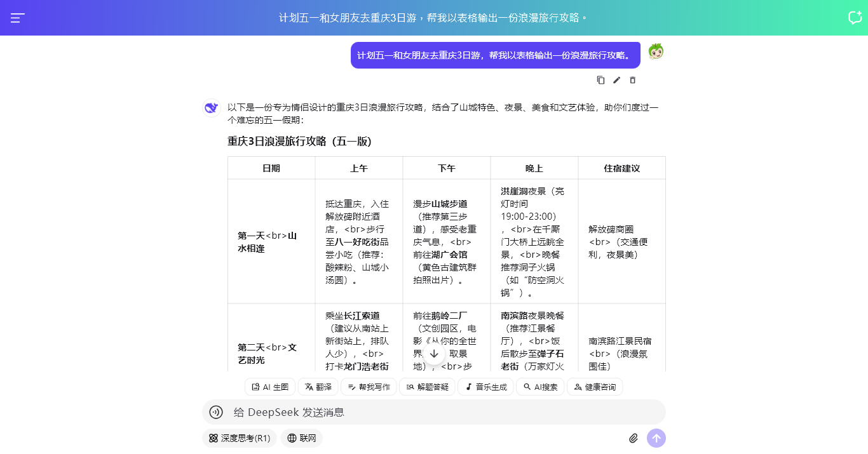The width and height of the screenshot is (868, 454).
Task: Edit the user message with pencil icon
Action: pos(616,80)
